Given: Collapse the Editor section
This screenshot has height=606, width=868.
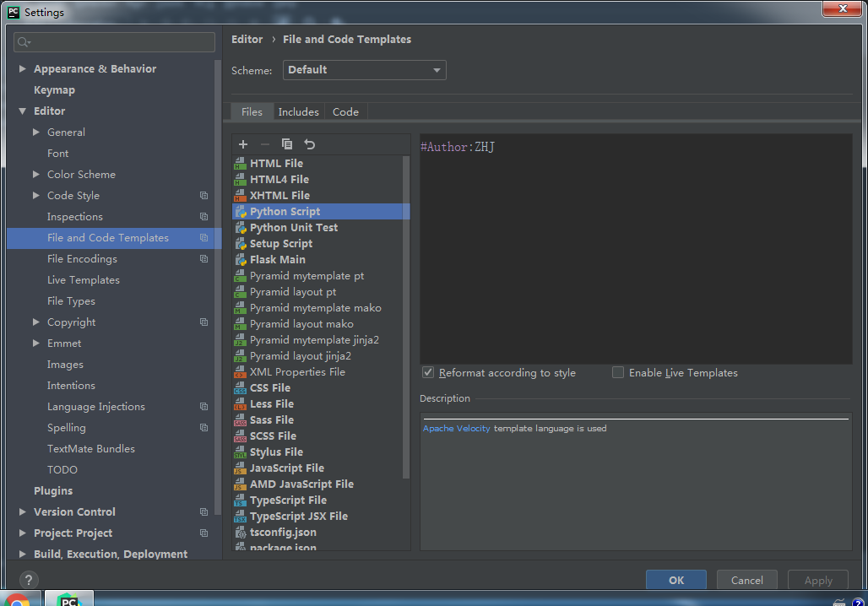Looking at the screenshot, I should [22, 111].
